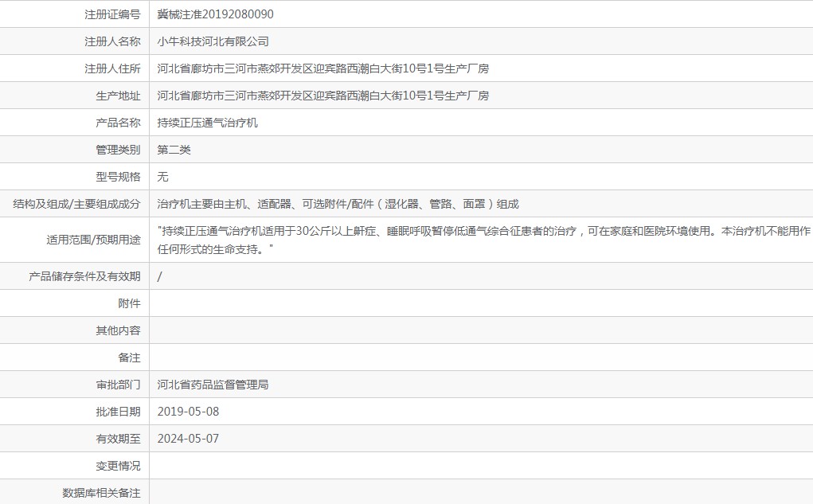Select the 附件 label
This screenshot has width=813, height=504.
(129, 304)
